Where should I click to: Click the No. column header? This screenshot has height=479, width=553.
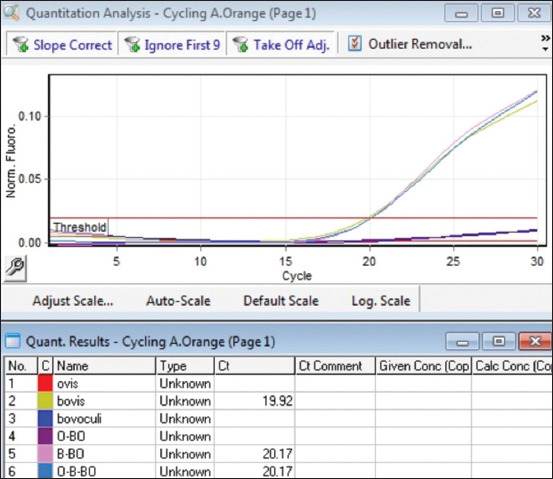point(21,366)
